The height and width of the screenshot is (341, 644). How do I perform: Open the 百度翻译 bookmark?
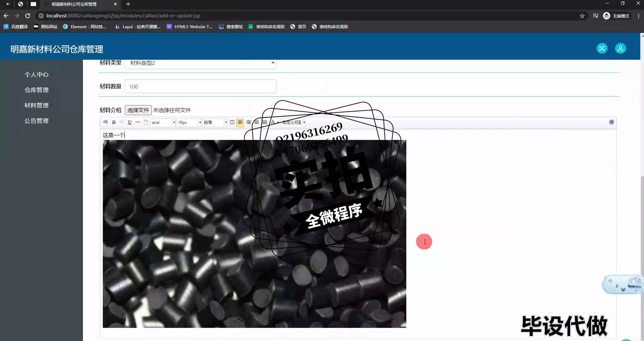15,27
